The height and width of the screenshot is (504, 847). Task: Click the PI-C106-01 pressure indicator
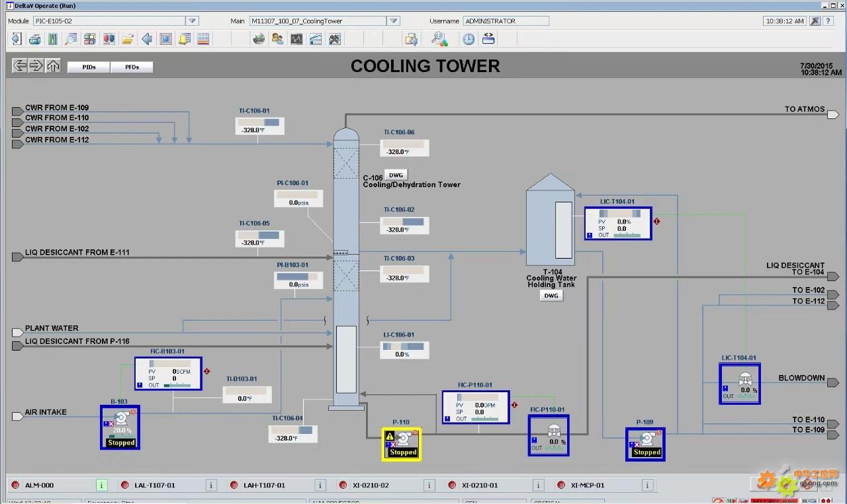[298, 198]
